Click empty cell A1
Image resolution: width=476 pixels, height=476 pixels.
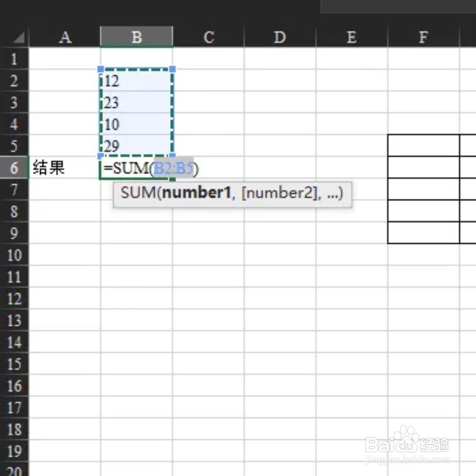click(65, 59)
